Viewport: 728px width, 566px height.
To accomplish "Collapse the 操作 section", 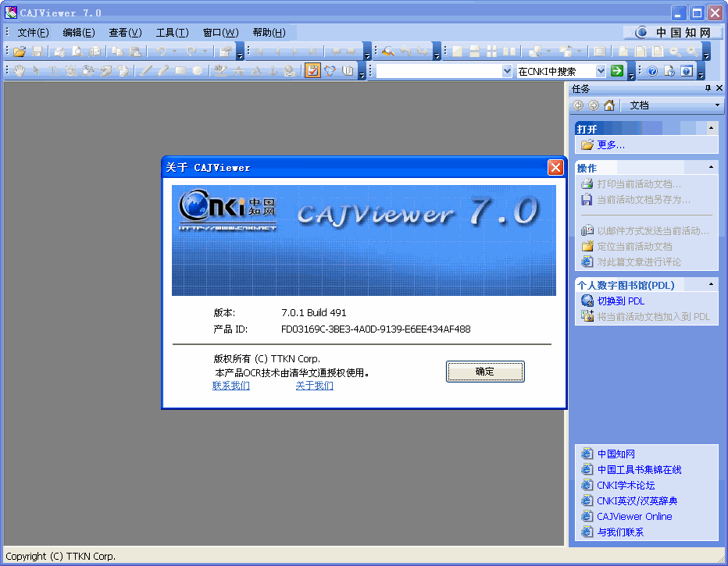I will tap(710, 166).
